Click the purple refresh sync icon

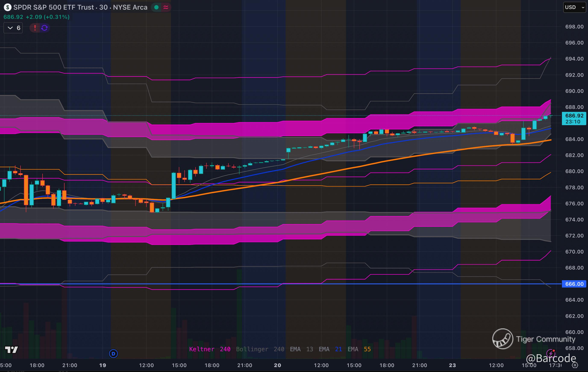[44, 28]
